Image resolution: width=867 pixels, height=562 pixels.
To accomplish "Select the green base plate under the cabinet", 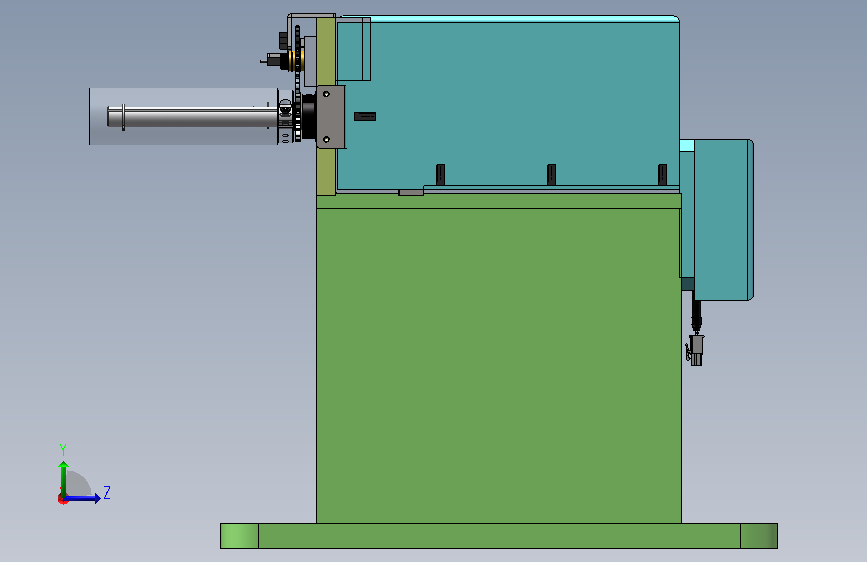I will click(x=499, y=536).
